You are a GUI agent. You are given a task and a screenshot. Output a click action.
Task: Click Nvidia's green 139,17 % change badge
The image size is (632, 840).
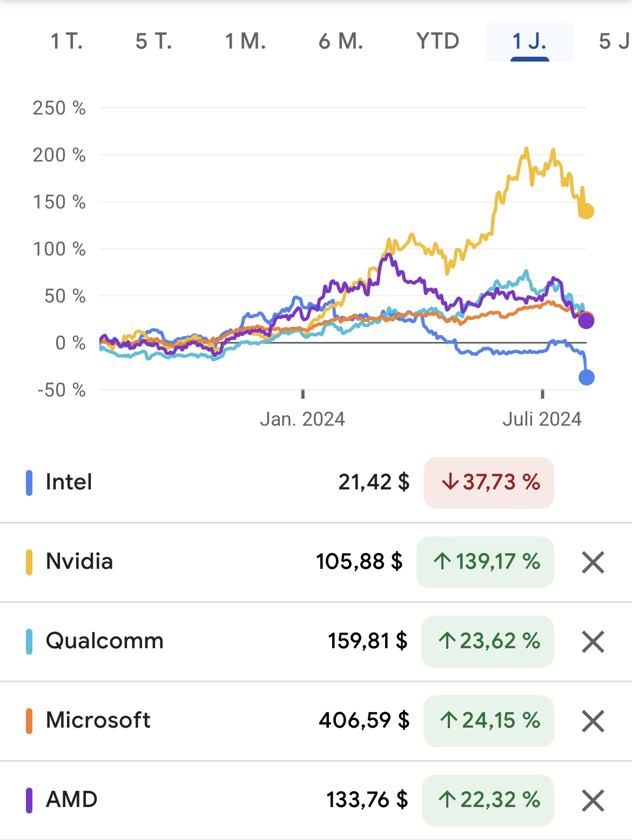click(x=485, y=562)
